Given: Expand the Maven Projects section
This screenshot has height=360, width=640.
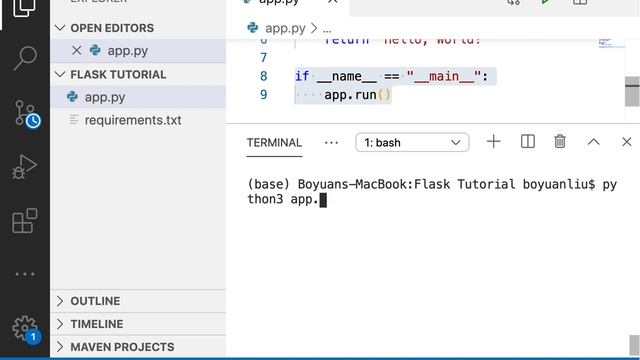Looking at the screenshot, I should pos(138,347).
